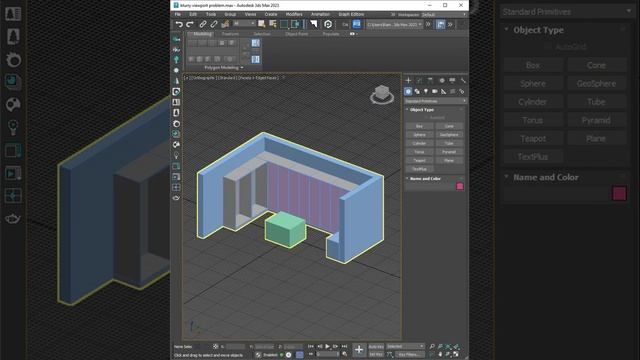Click the circular rotate icon in toolbar
Image resolution: width=640 pixels, height=360 pixels.
point(328,24)
